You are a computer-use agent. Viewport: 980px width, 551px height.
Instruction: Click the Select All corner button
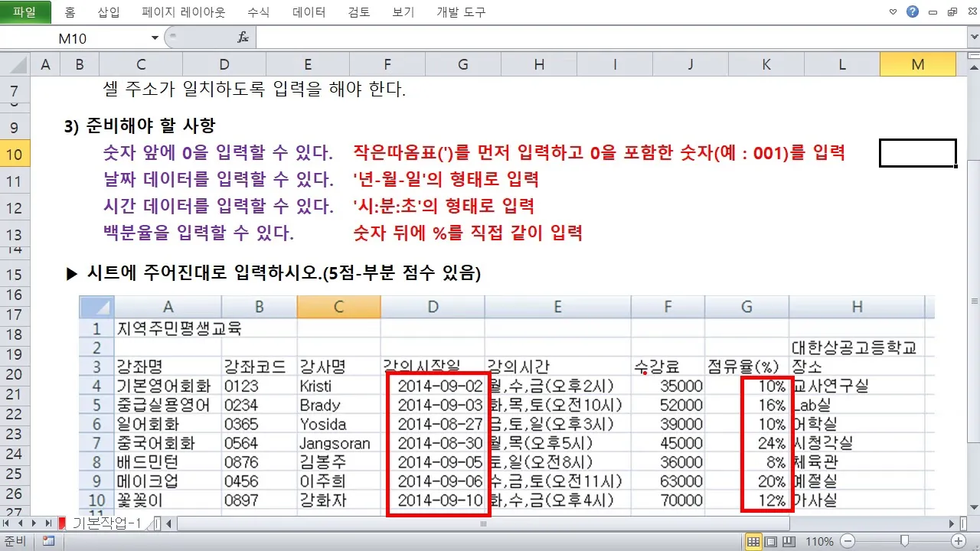15,64
